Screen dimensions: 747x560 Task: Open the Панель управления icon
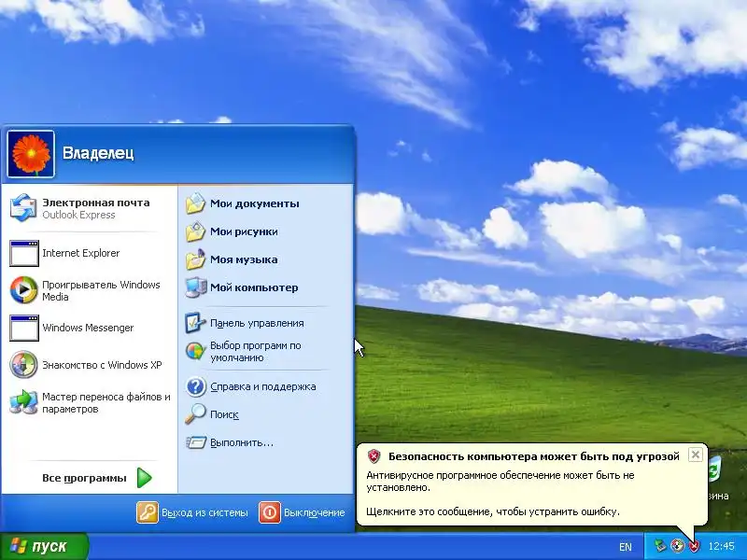point(195,323)
